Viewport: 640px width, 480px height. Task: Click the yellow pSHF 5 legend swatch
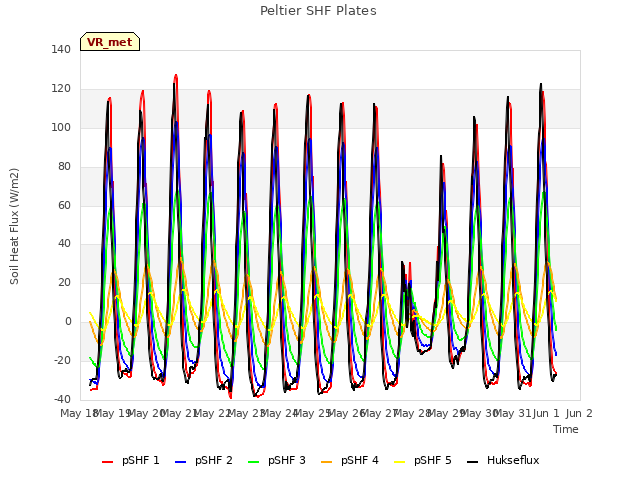[400, 462]
